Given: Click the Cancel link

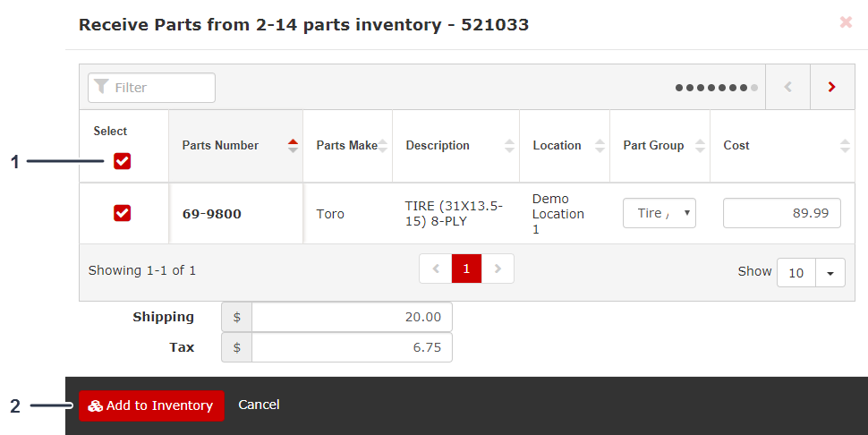Looking at the screenshot, I should [x=259, y=405].
